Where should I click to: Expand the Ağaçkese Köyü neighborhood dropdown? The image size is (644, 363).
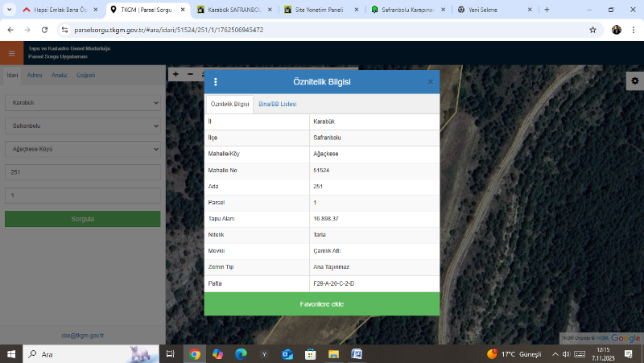tap(82, 149)
